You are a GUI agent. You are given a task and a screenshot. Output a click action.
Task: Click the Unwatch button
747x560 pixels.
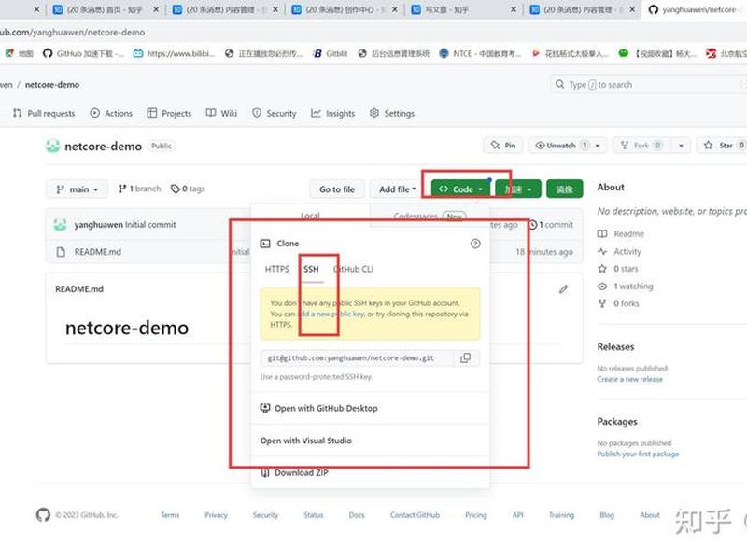pyautogui.click(x=560, y=146)
